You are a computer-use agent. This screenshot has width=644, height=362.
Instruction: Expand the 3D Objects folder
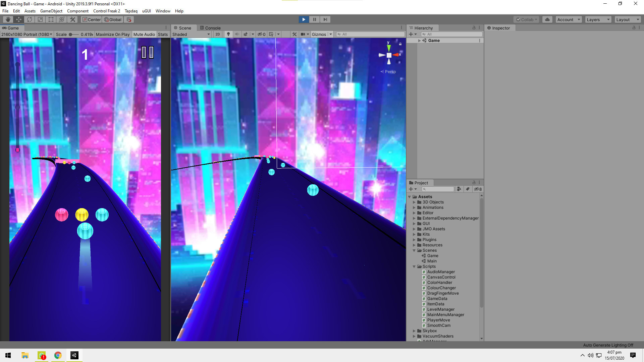coord(414,202)
